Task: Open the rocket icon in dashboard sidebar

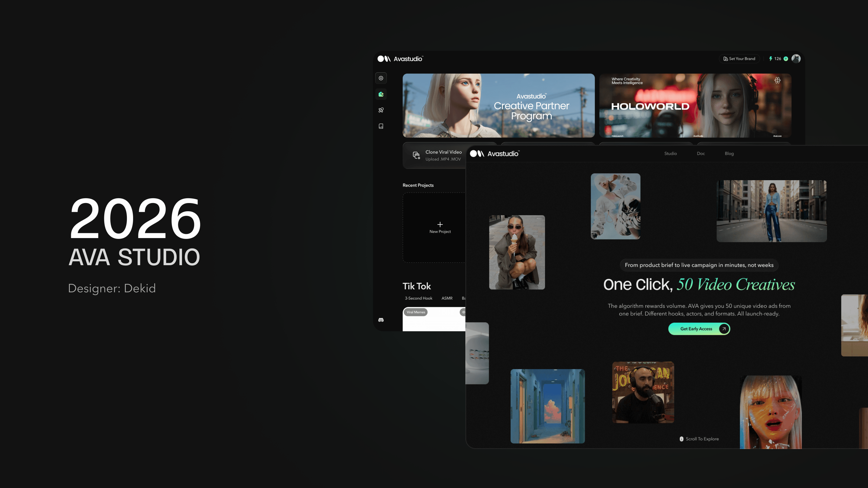Action: pyautogui.click(x=381, y=110)
